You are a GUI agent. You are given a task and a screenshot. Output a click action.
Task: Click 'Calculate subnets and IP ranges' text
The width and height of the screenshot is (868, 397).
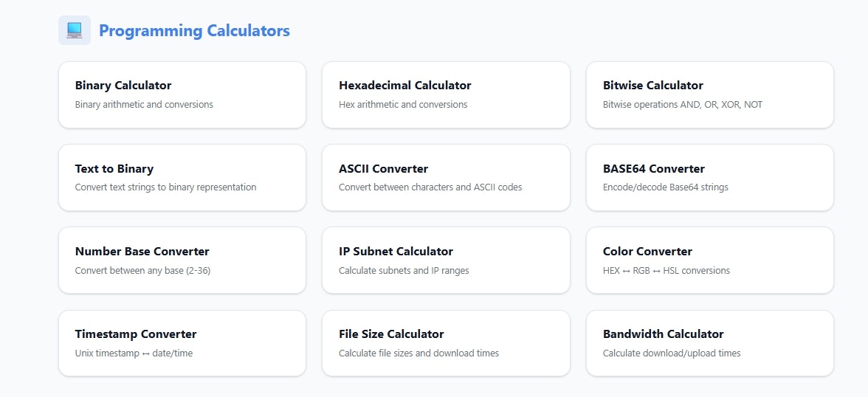pos(404,271)
